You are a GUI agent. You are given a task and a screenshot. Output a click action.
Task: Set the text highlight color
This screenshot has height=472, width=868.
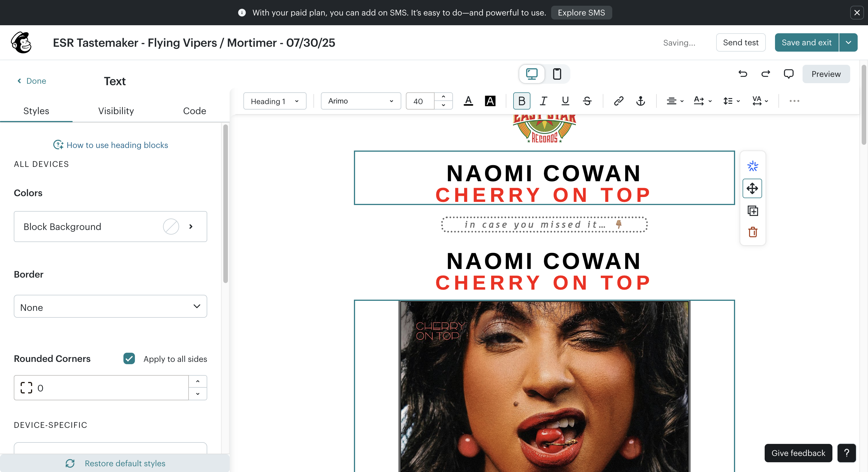(x=490, y=101)
